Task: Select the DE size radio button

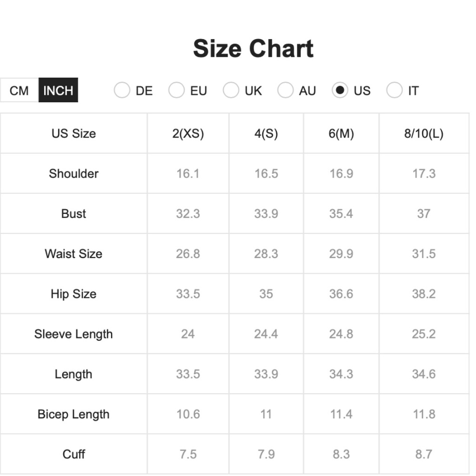Action: pyautogui.click(x=122, y=90)
